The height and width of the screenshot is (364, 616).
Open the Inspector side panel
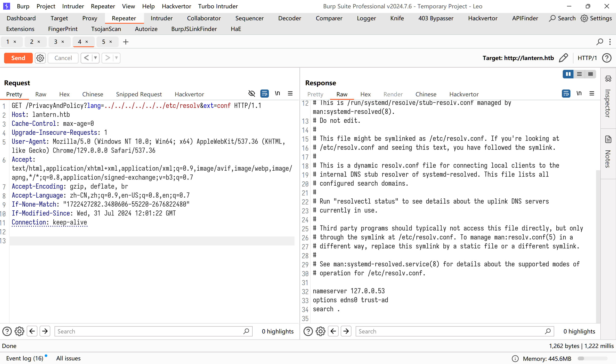(608, 98)
